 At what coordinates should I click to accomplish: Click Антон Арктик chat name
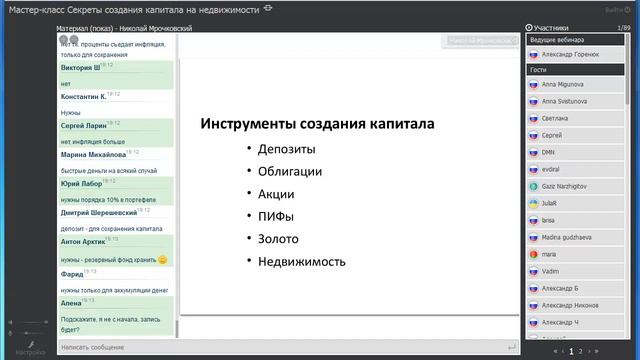pos(83,242)
